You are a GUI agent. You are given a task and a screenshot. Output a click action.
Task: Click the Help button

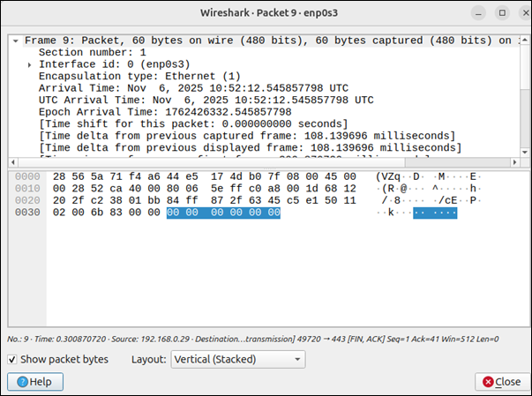click(x=35, y=382)
